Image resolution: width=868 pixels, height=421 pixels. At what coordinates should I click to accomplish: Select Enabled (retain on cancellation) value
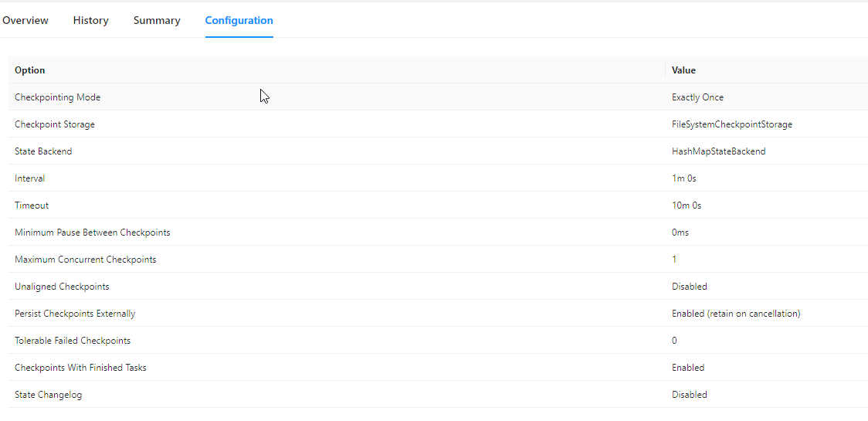click(735, 314)
